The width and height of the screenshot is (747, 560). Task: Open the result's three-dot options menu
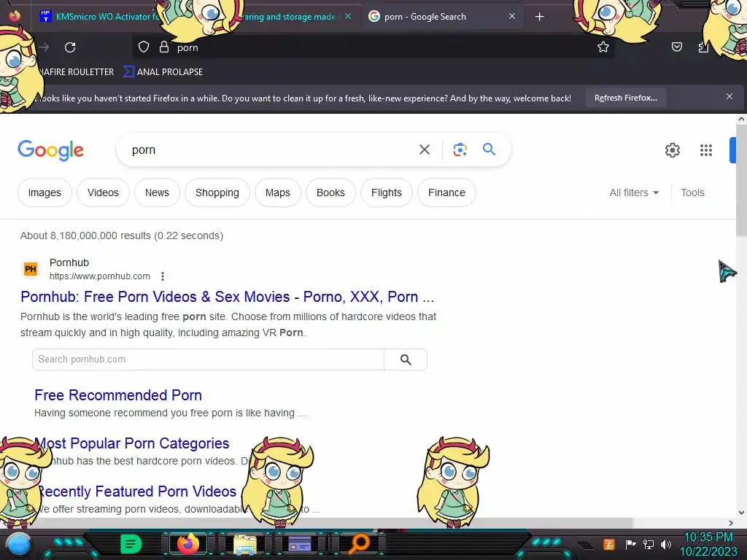click(163, 276)
